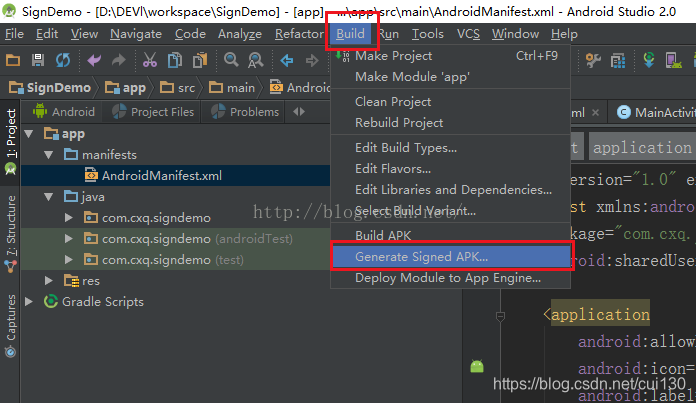Switch to Project Files view tab
This screenshot has height=403, width=696.
(x=153, y=112)
